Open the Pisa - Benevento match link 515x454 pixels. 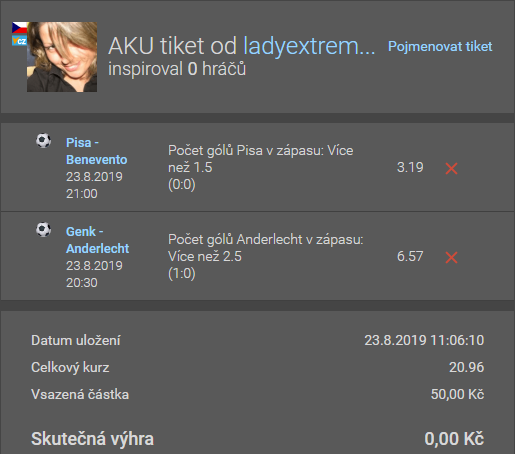tap(97, 151)
